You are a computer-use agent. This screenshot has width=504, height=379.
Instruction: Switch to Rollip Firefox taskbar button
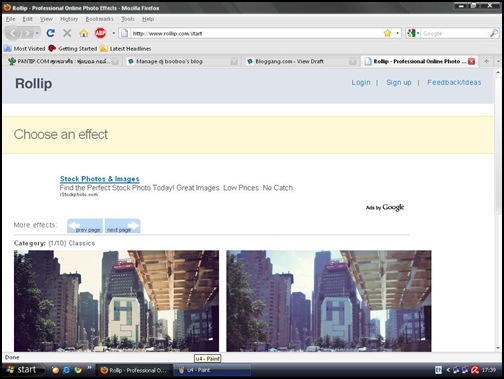[134, 370]
